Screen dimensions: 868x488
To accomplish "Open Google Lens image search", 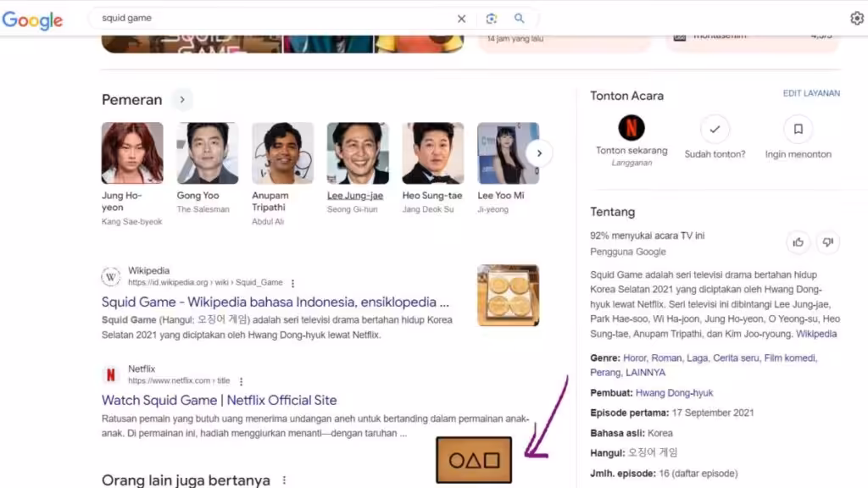I will pyautogui.click(x=491, y=19).
